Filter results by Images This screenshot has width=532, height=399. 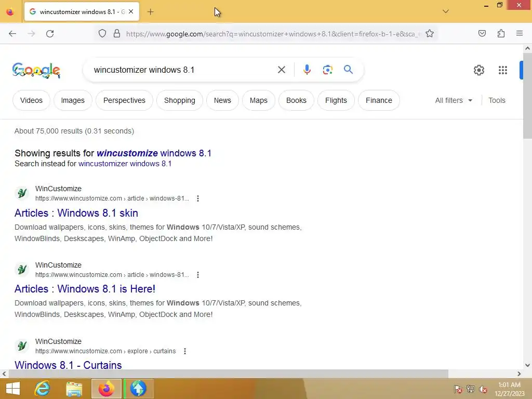pyautogui.click(x=73, y=100)
